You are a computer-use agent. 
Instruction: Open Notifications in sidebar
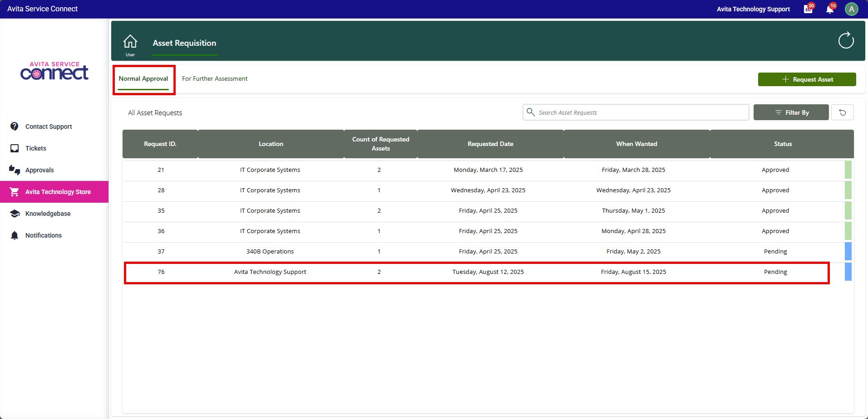tap(54, 235)
